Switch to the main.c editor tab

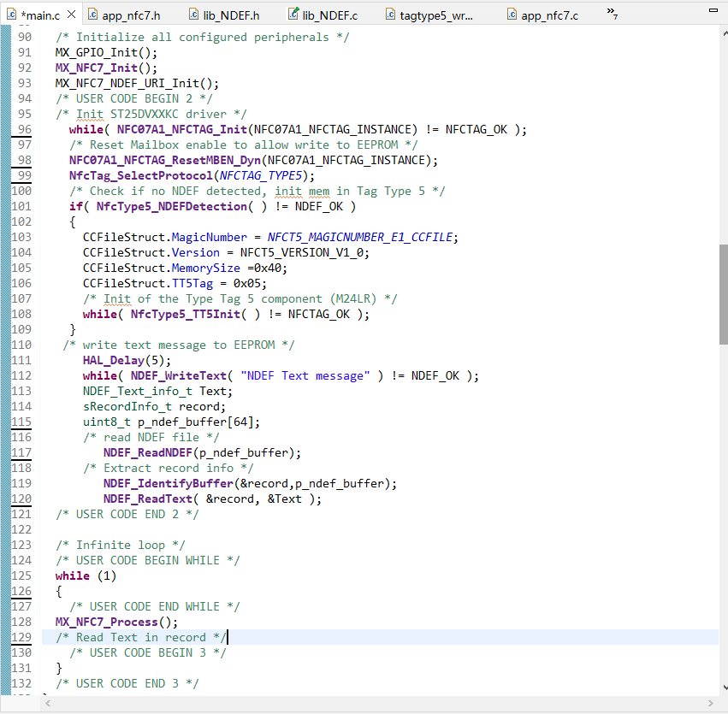[41, 15]
